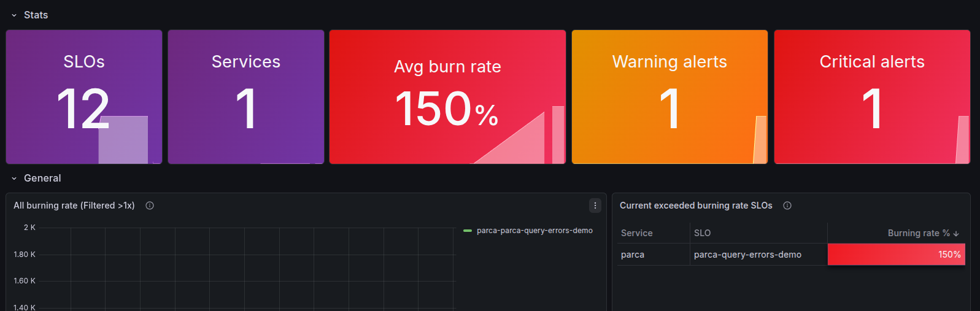980x311 pixels.
Task: Select the SLOs stat panel showing 12
Action: [x=84, y=97]
